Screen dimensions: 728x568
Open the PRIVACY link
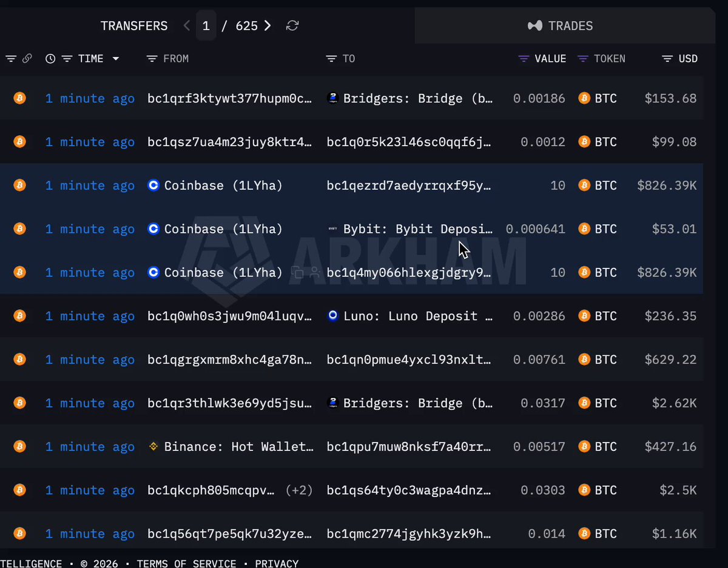pos(277,563)
